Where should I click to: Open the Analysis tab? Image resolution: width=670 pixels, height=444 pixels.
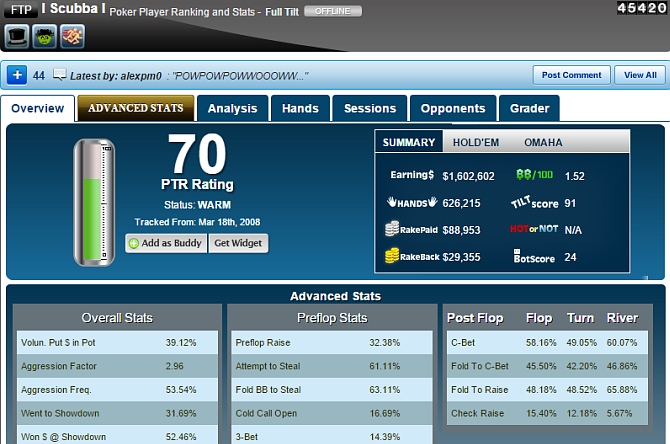(x=232, y=109)
